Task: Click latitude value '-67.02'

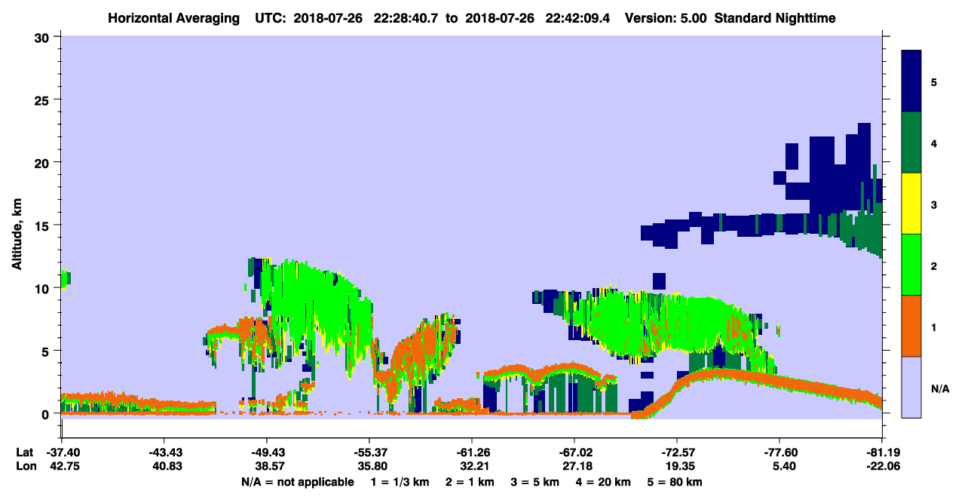Action: click(x=574, y=452)
